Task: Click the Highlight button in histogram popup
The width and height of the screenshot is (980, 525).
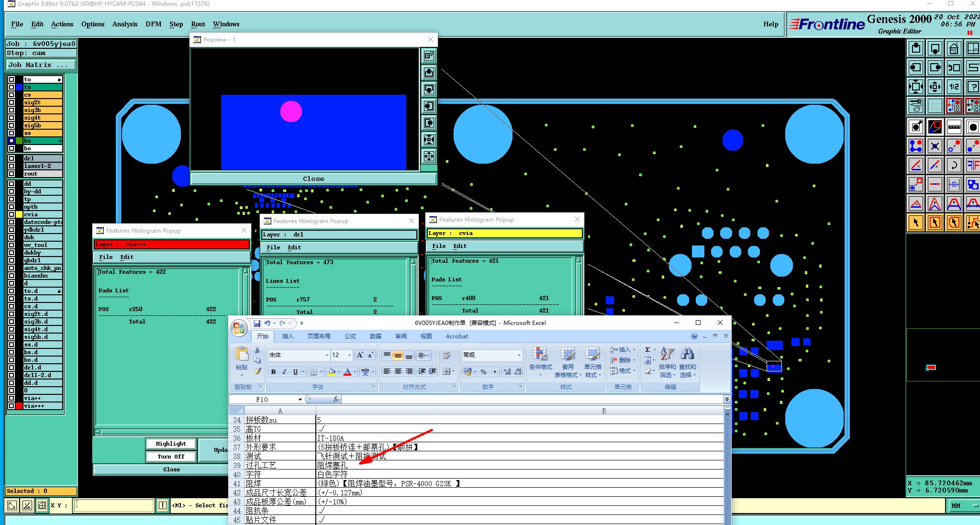Action: coord(171,444)
